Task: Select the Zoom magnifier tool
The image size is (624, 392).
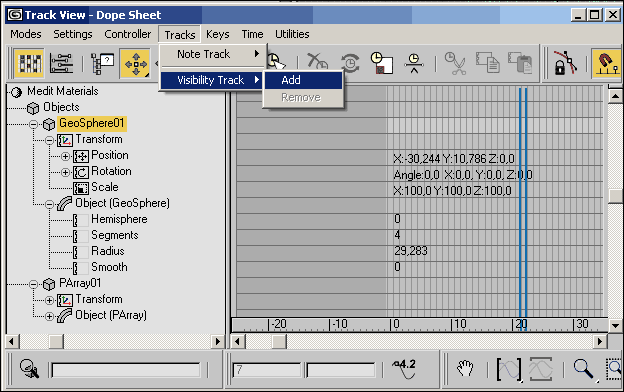Action: (x=583, y=369)
